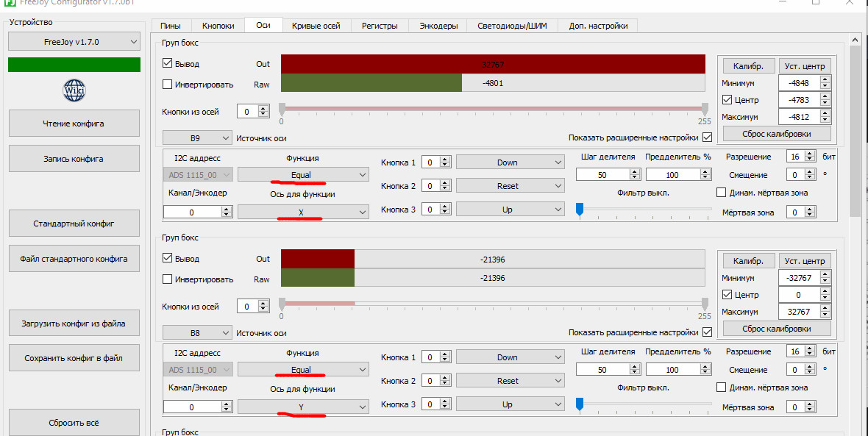Click Запись конфига button
The image size is (868, 436).
(x=74, y=159)
